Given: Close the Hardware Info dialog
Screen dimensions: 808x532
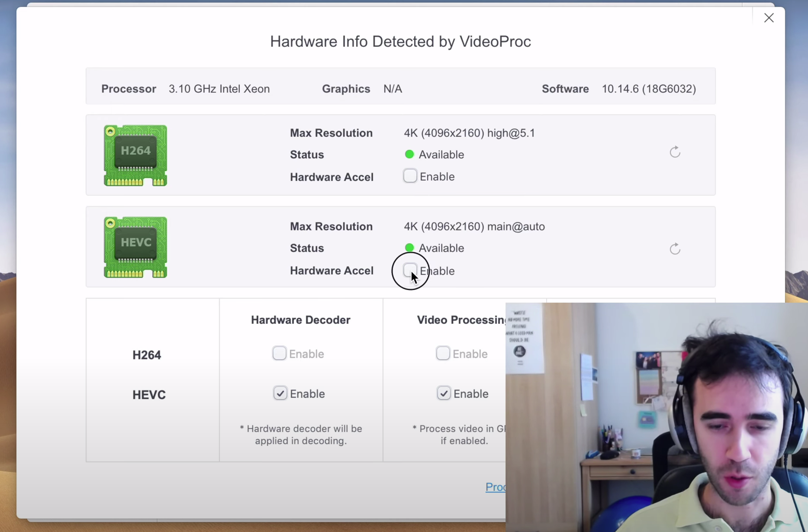Looking at the screenshot, I should [x=769, y=18].
